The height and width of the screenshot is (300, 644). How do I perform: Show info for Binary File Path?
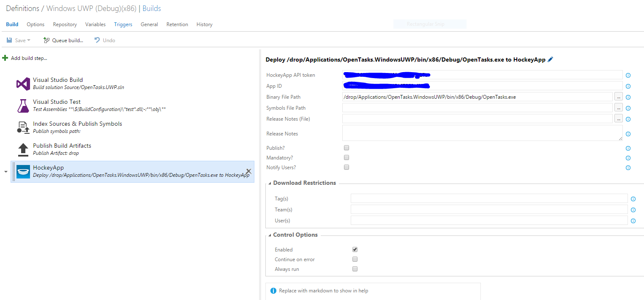tap(628, 97)
